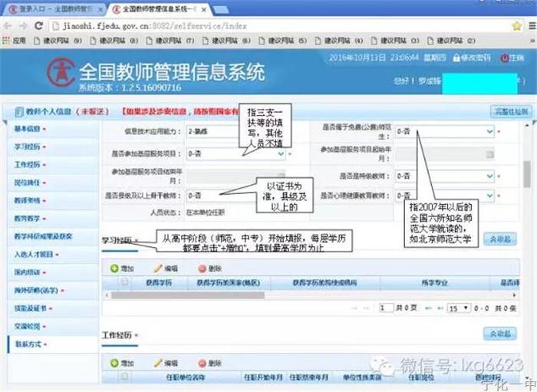Click the browser address bar URL
This screenshot has height=392, width=537.
[154, 26]
